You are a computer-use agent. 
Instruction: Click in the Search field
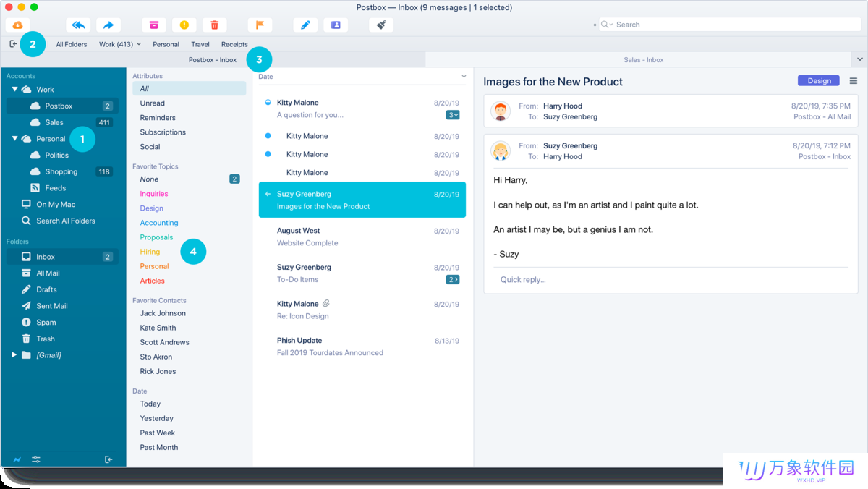point(731,25)
